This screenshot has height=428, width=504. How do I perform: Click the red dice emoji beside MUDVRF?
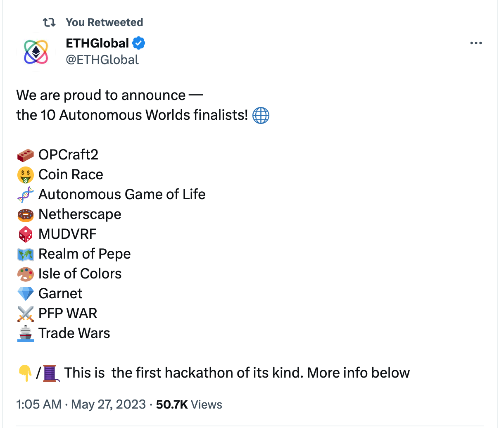point(26,234)
